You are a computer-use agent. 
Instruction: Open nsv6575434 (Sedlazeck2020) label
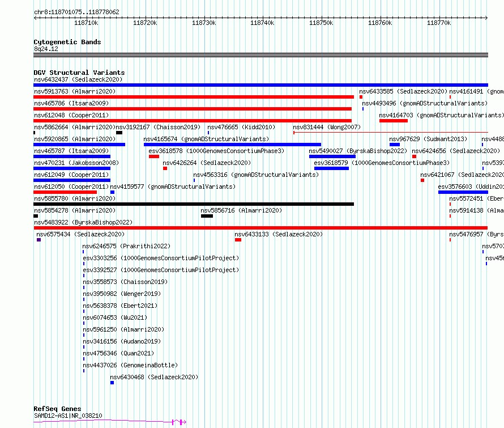pos(80,234)
